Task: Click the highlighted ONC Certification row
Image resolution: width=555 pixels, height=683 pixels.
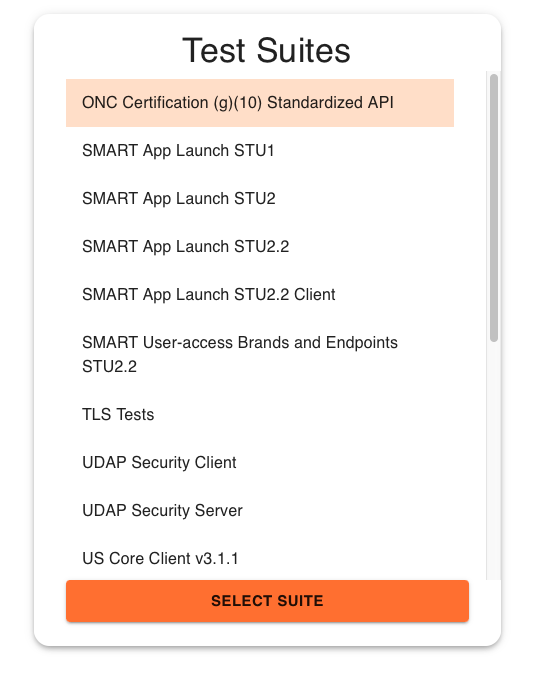Action: pos(260,103)
